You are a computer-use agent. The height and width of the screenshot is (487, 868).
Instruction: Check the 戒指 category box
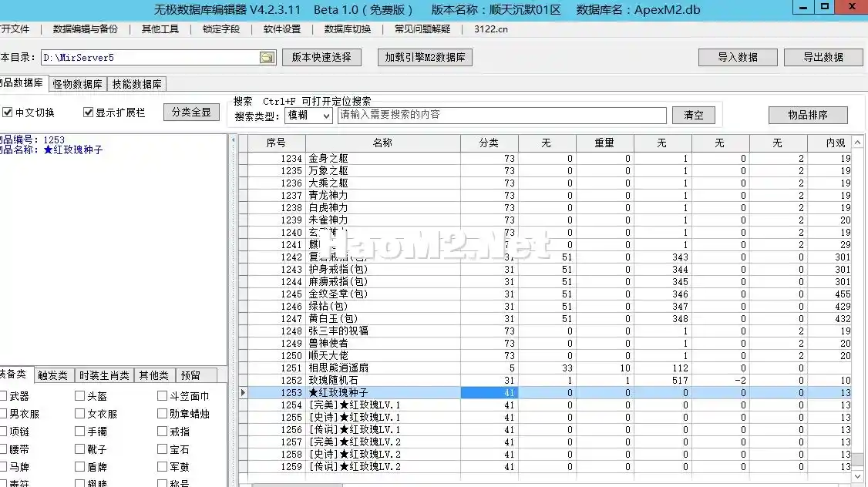(x=162, y=431)
